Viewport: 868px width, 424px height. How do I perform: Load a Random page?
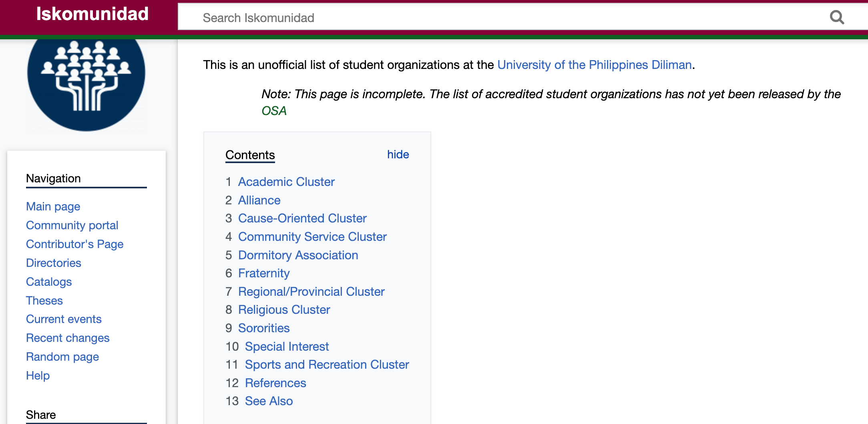(x=62, y=357)
